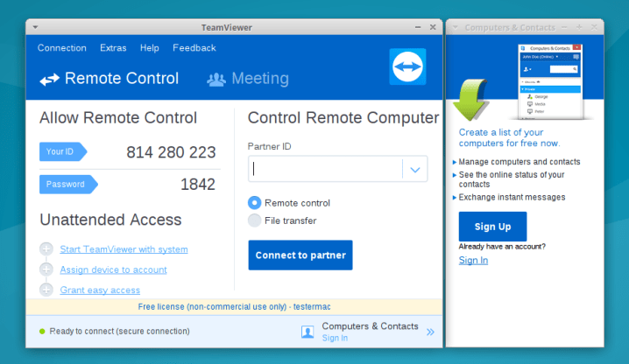Select the File transfer radio option
Screen dimensions: 629x364
pos(254,220)
